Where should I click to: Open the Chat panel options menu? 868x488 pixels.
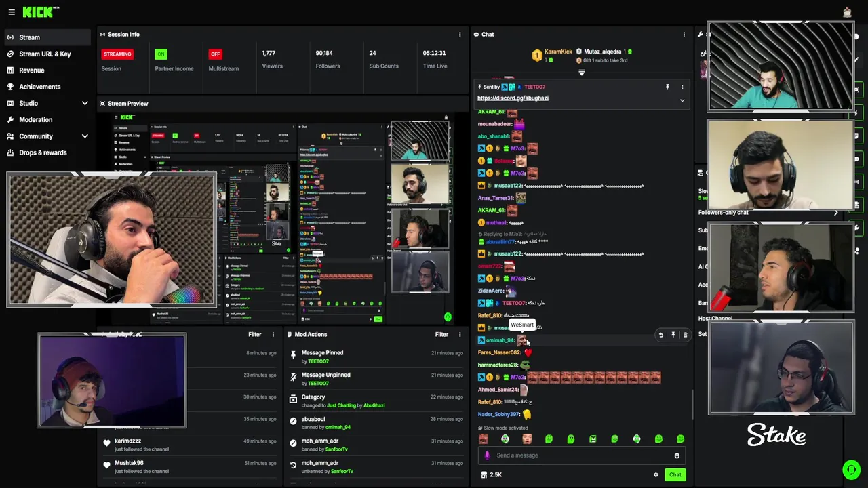(x=684, y=35)
